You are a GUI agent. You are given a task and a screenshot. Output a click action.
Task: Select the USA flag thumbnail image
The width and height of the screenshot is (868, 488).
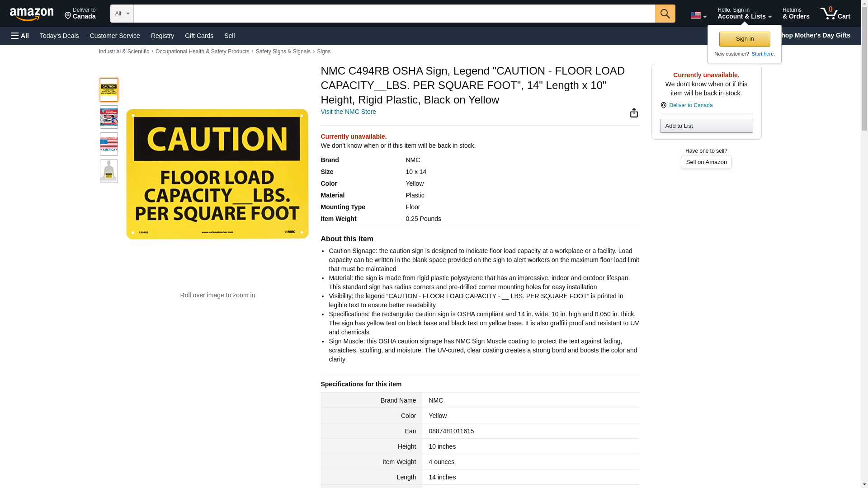click(108, 144)
